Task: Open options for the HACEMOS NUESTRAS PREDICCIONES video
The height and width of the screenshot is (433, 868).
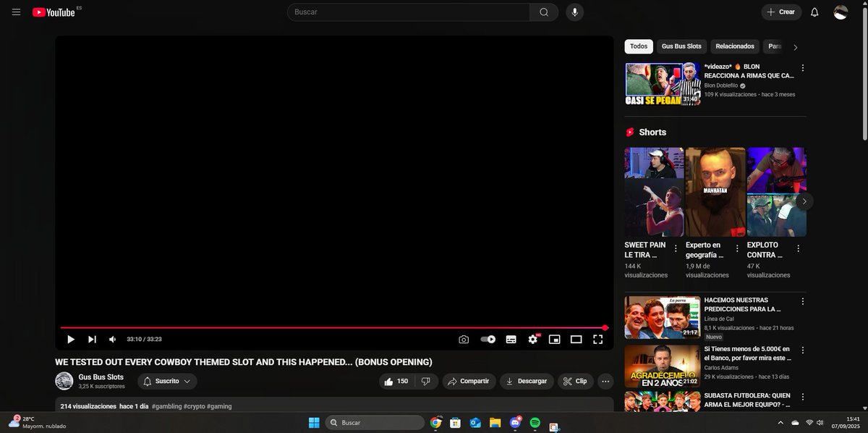Action: pos(802,301)
